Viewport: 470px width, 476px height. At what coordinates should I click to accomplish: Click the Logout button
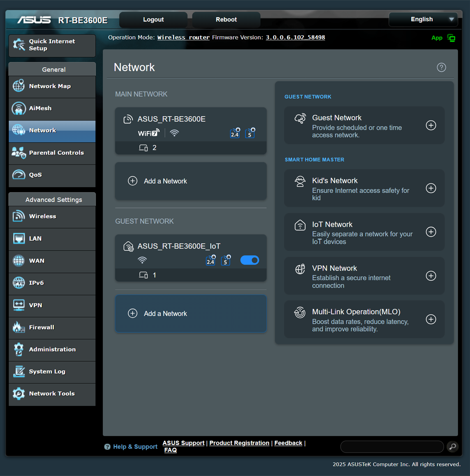[x=153, y=20]
